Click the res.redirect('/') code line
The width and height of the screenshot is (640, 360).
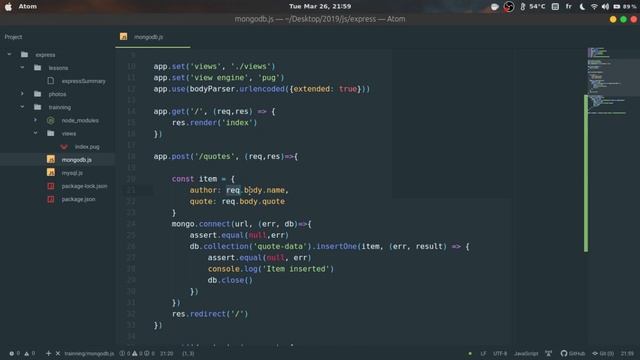(x=210, y=314)
